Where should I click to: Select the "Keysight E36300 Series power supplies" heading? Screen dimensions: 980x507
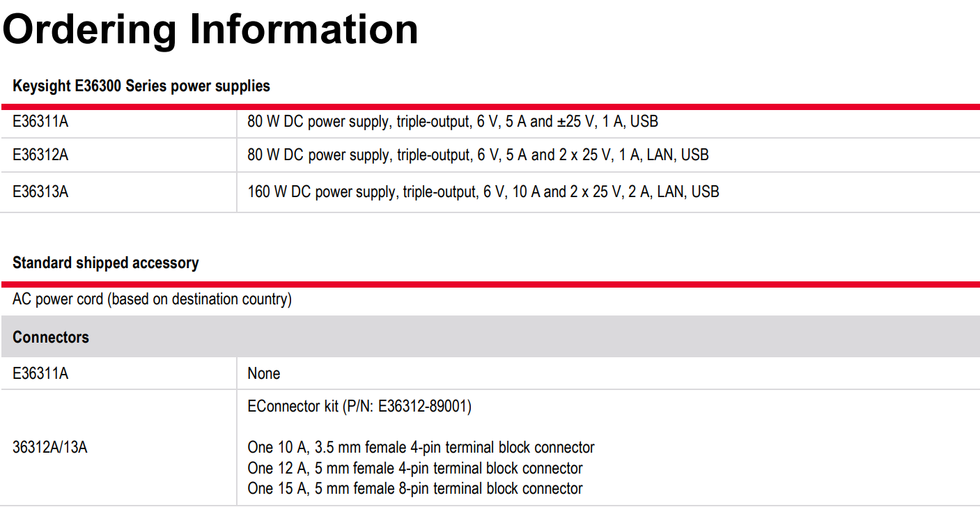pyautogui.click(x=141, y=86)
